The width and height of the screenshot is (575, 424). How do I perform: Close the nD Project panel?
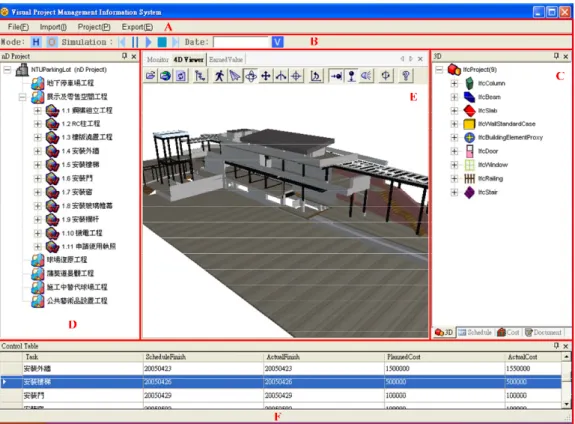coord(134,56)
